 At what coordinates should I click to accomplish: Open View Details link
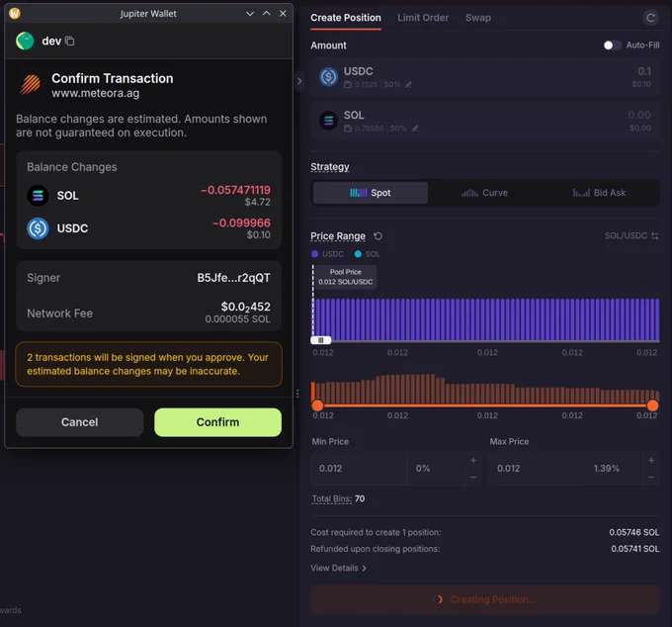pos(339,568)
